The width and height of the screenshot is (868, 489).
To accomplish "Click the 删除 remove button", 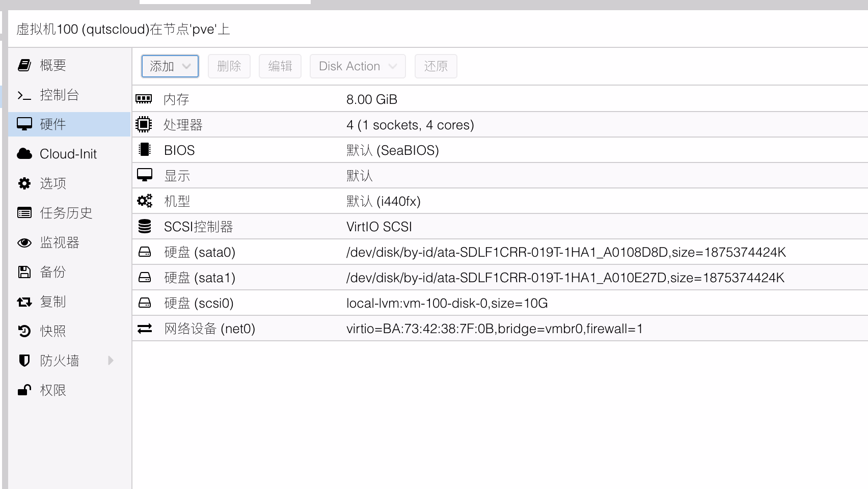I will click(229, 66).
